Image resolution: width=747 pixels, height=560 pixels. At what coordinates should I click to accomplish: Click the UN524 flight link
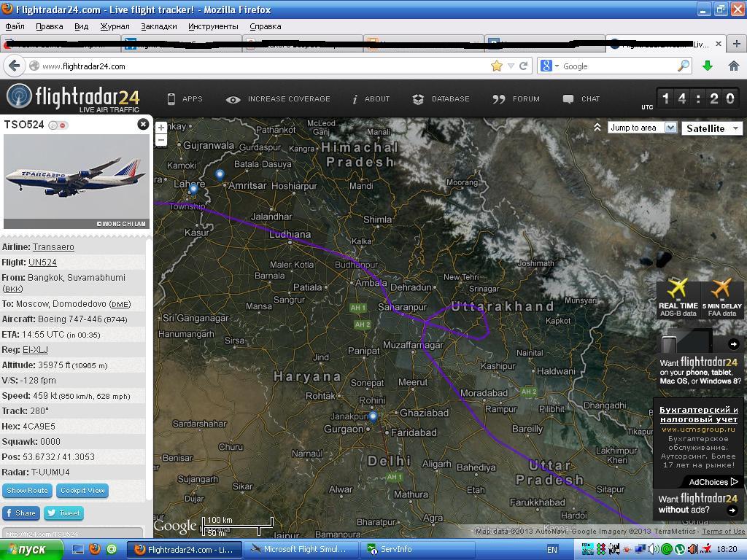tap(42, 262)
